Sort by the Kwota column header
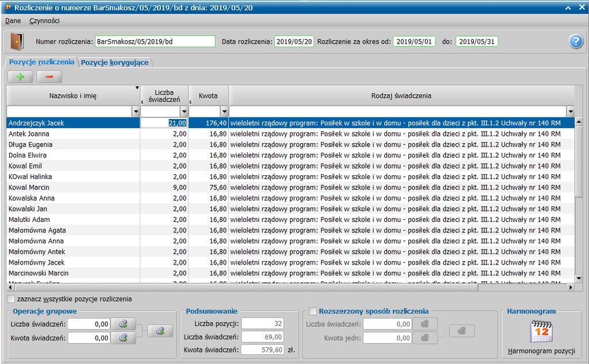The height and width of the screenshot is (364, 589). coord(208,96)
